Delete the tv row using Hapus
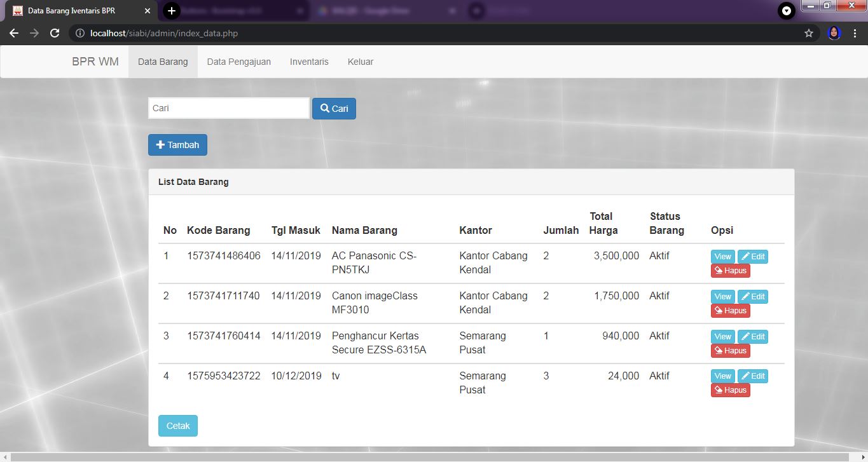868x462 pixels. [730, 390]
